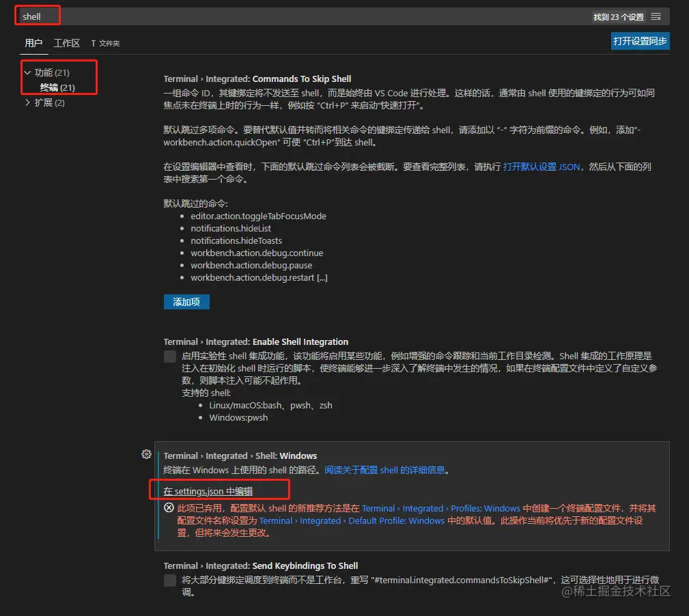The width and height of the screenshot is (689, 616).
Task: Open the Default Profile: Windows link
Action: 352,520
